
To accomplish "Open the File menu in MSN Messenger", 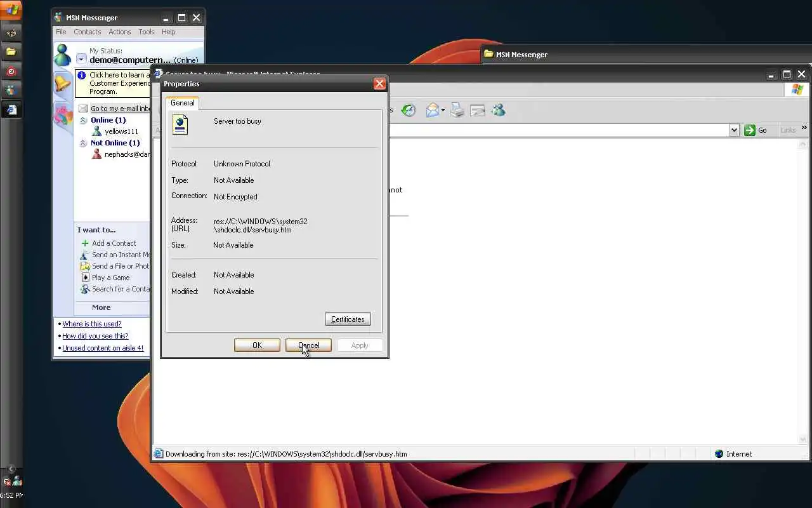I will pos(61,32).
